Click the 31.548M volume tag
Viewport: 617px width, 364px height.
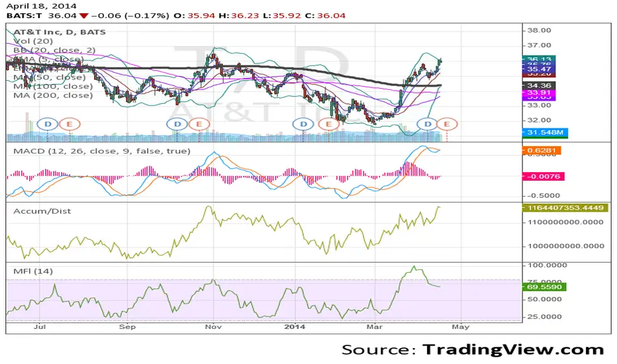coord(545,132)
